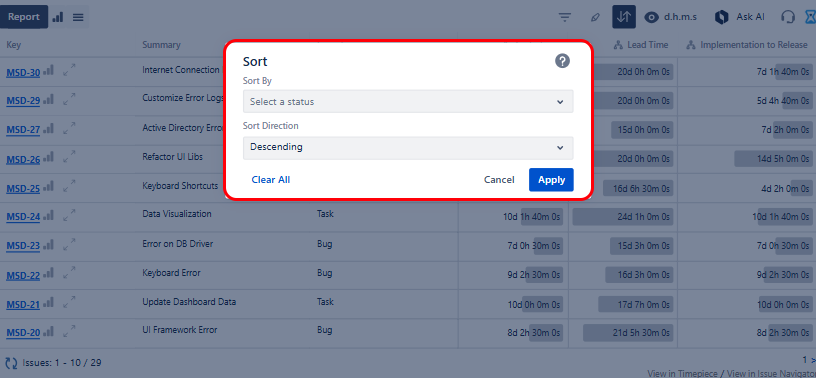Open issue MSD-22 link
The image size is (816, 378).
point(23,276)
